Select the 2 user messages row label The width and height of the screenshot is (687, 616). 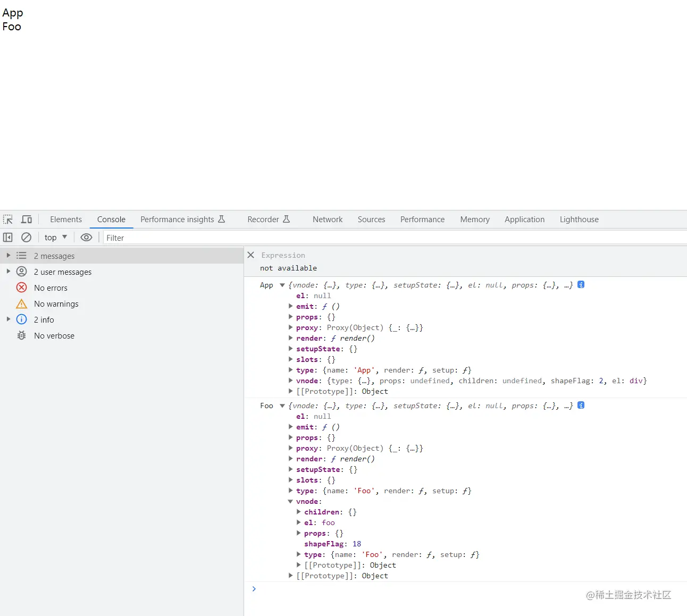click(63, 272)
